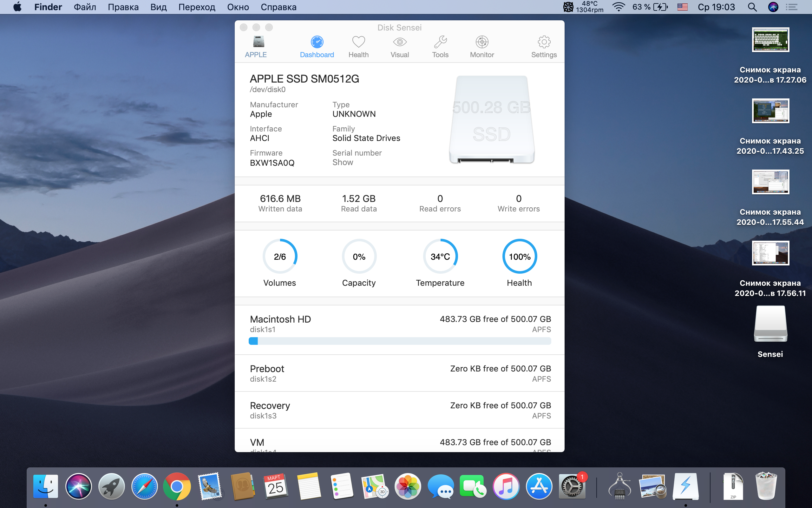
Task: Open Spotlight search
Action: point(752,7)
